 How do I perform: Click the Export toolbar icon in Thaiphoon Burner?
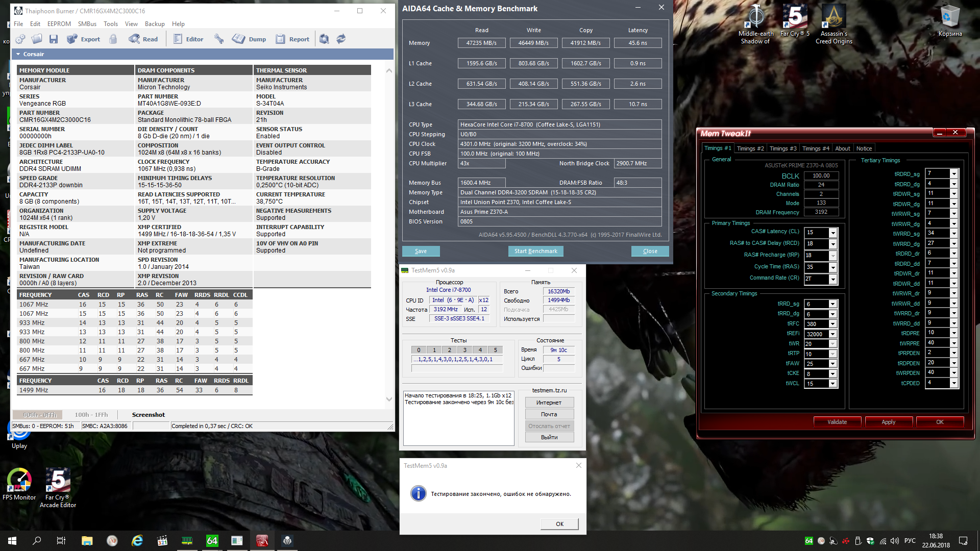(72, 39)
